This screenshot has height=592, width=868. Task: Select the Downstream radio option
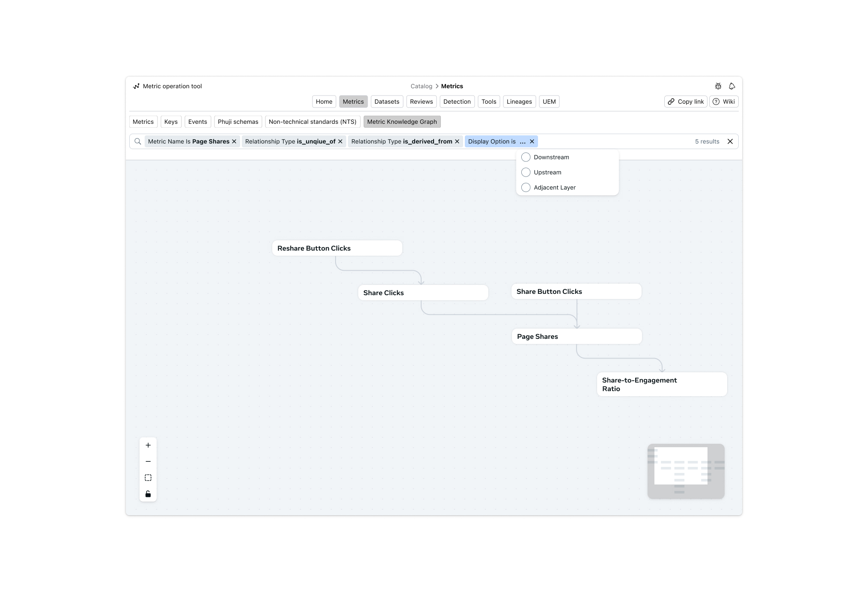pos(526,157)
